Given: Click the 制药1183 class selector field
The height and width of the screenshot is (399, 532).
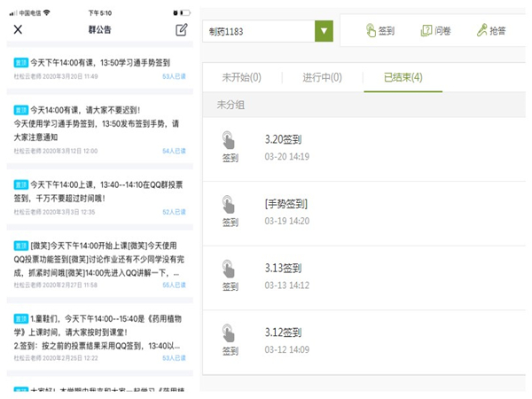Looking at the screenshot, I should point(259,31).
